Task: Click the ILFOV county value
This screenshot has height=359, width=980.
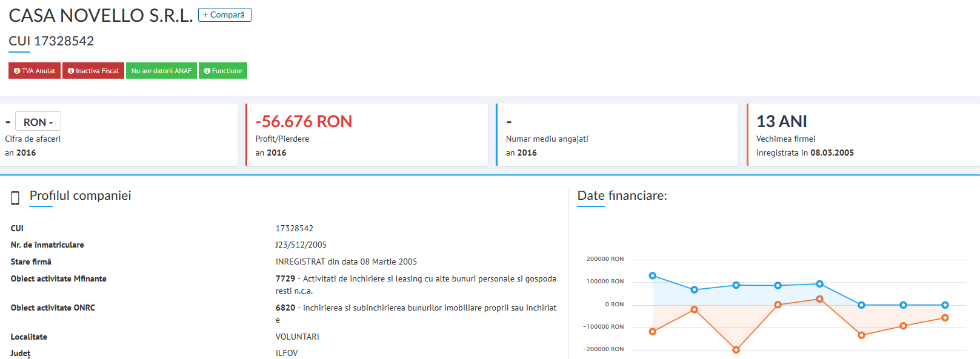Action: [x=287, y=353]
